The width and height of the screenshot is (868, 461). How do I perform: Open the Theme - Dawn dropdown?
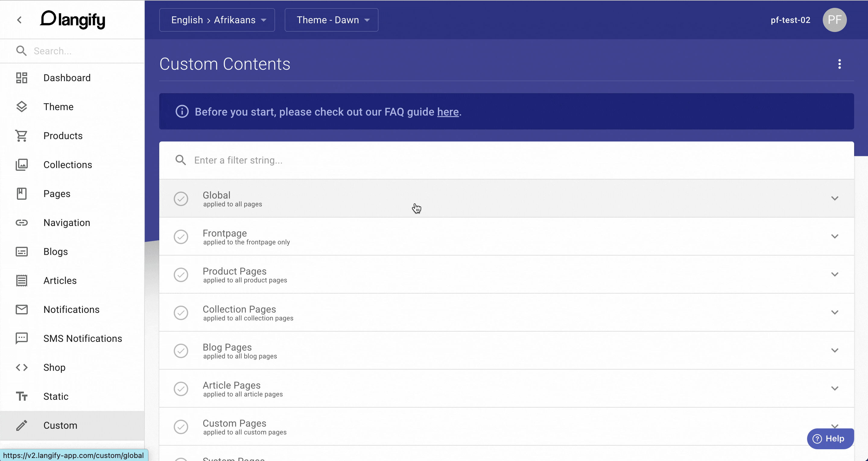(x=331, y=20)
